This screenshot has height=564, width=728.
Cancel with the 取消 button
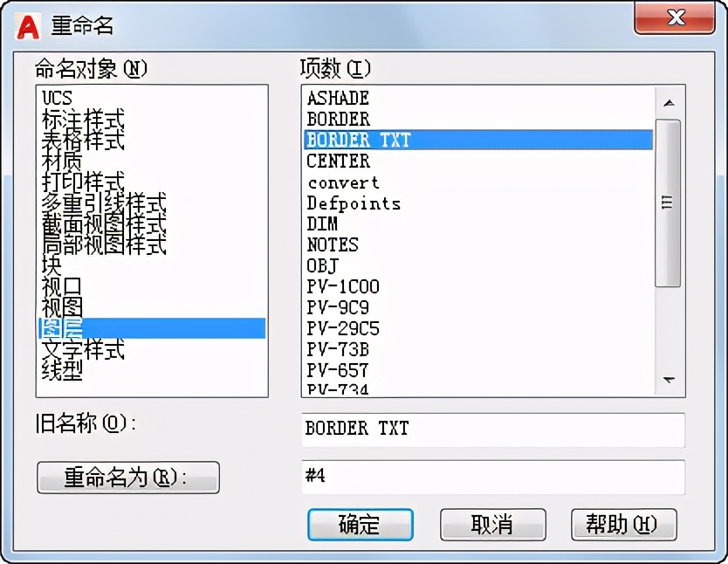coord(492,525)
